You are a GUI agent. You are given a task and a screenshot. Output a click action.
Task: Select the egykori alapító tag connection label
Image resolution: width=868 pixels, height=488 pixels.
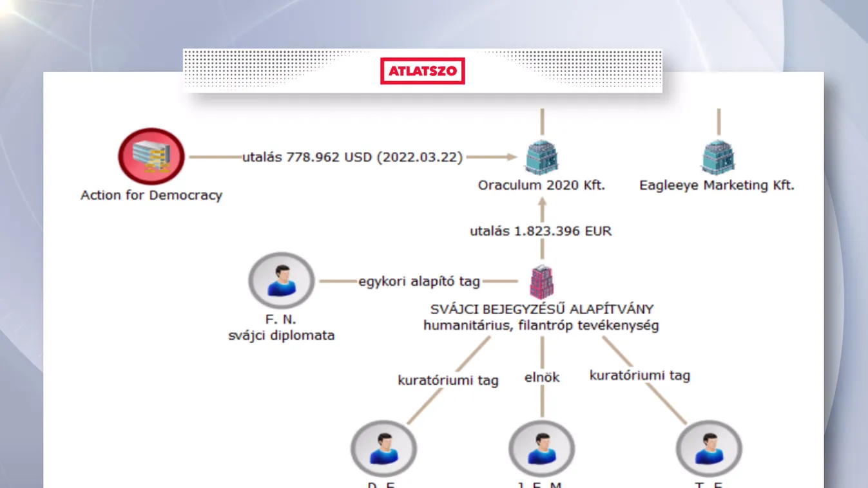(x=418, y=281)
